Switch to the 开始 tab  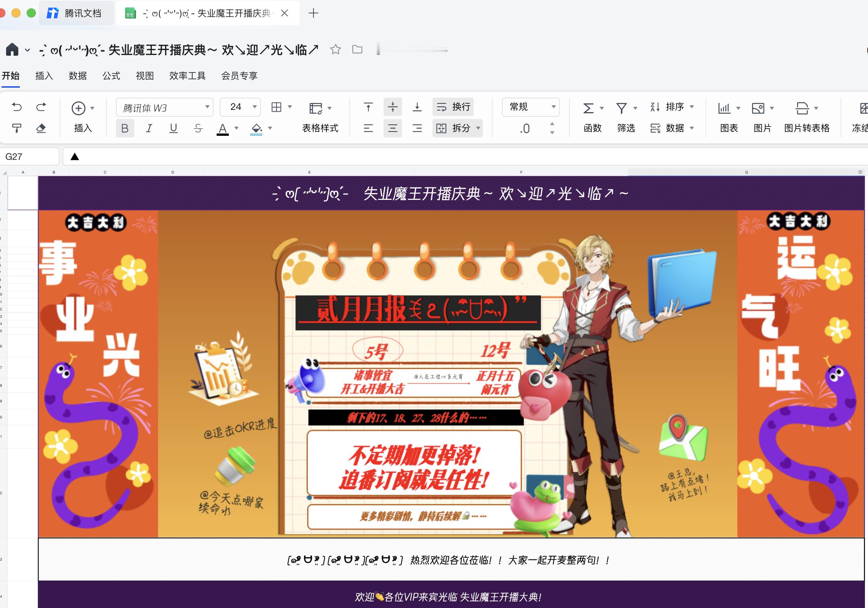(11, 76)
